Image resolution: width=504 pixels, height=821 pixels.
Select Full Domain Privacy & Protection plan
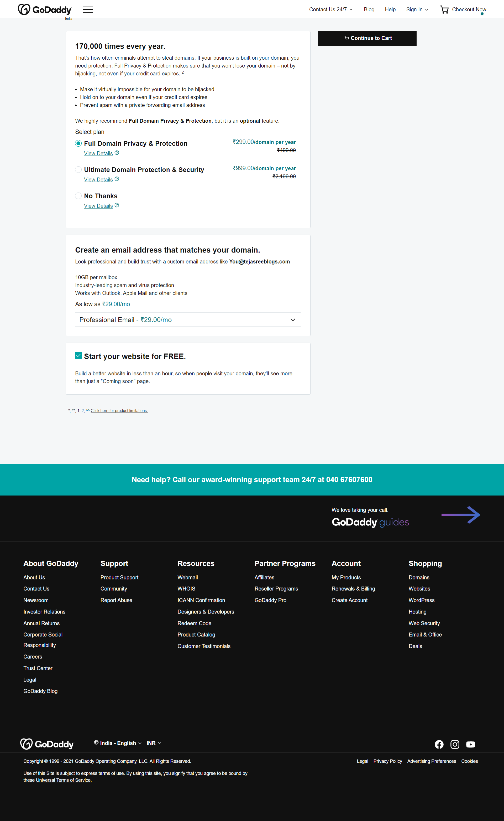pos(78,143)
